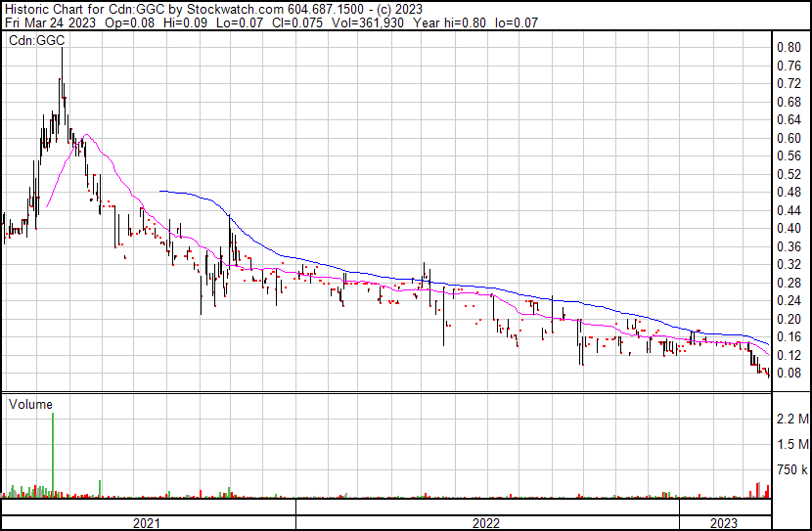Click the peak of the magenta moving average
The image size is (812, 531).
[86, 135]
